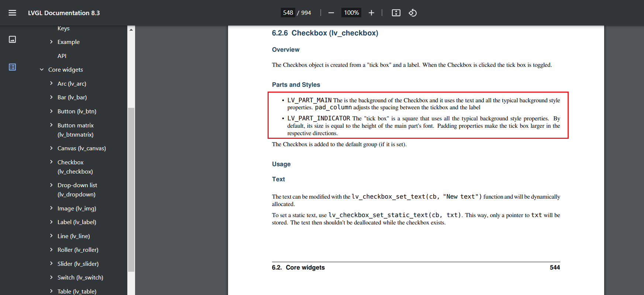Expand the Checkbox (lv_checkbox) chevron

pos(51,162)
